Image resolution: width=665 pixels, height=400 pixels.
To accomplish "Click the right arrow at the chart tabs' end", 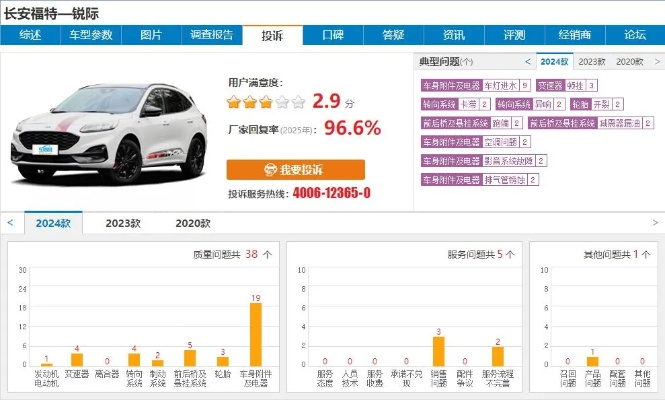I will click(654, 223).
